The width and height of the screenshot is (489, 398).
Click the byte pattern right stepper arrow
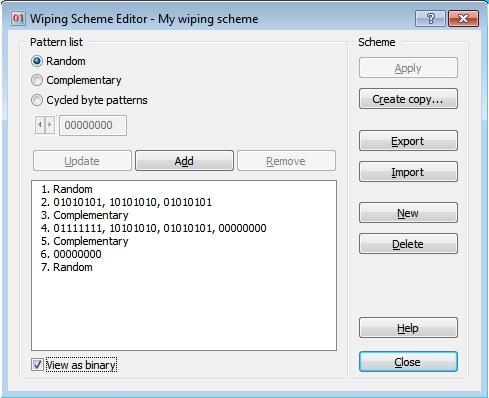tap(50, 125)
